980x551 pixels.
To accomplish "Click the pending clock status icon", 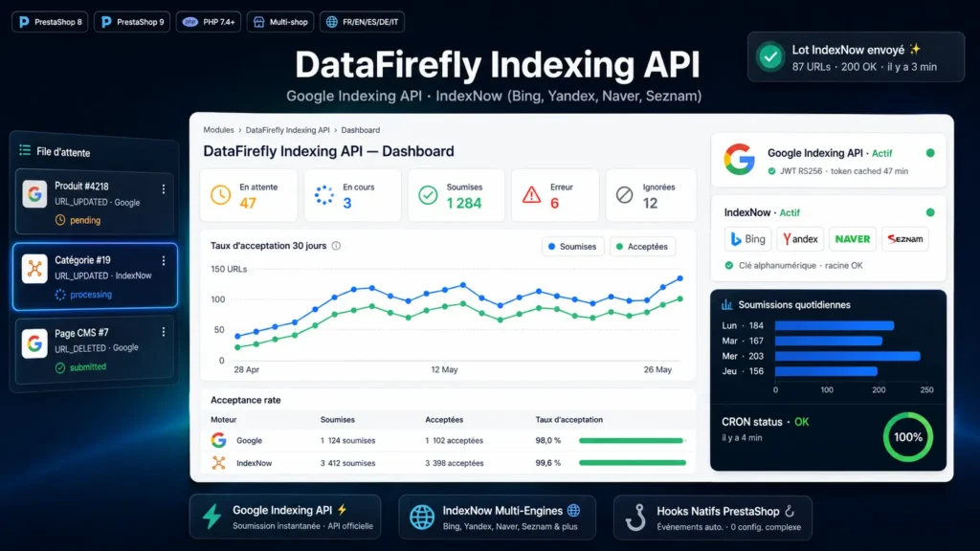I will pyautogui.click(x=60, y=220).
